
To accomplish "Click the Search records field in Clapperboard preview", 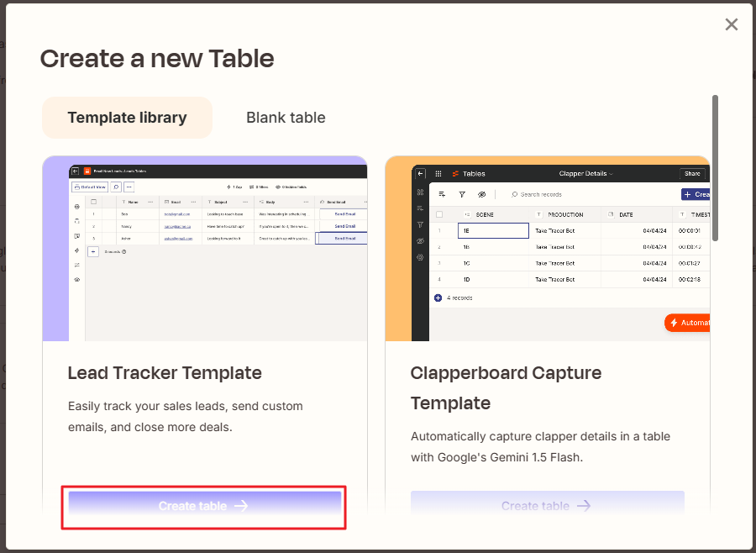I will coord(540,194).
